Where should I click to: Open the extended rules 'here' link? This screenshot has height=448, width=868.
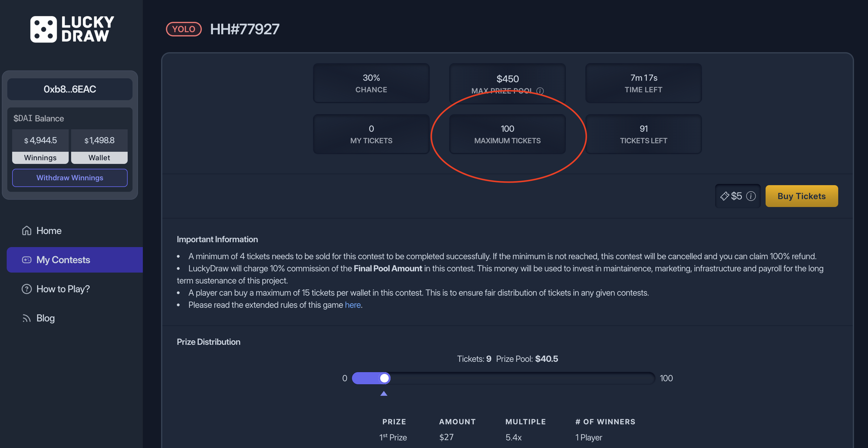[353, 305]
